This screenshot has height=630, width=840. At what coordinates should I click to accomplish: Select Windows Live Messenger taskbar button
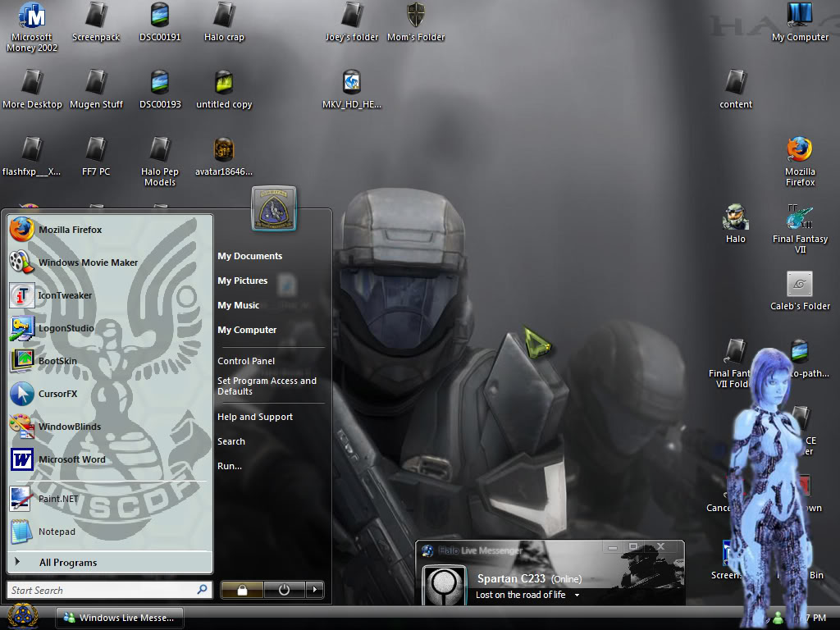[120, 618]
